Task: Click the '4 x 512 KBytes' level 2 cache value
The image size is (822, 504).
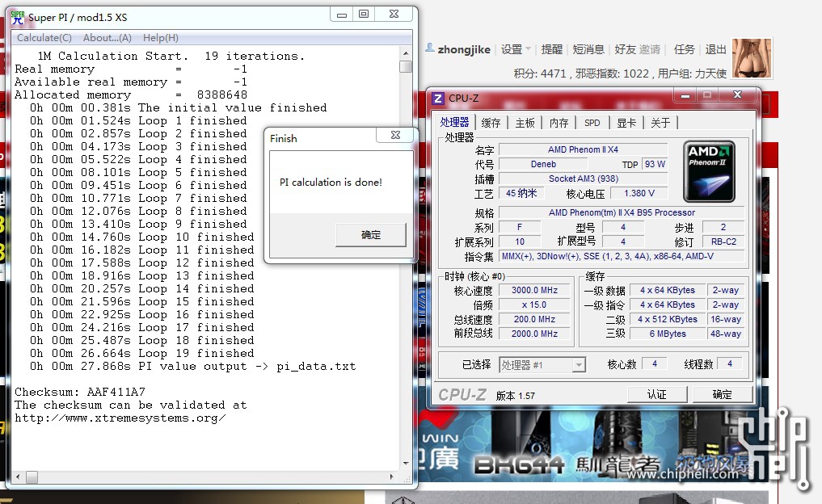Action: pos(668,319)
